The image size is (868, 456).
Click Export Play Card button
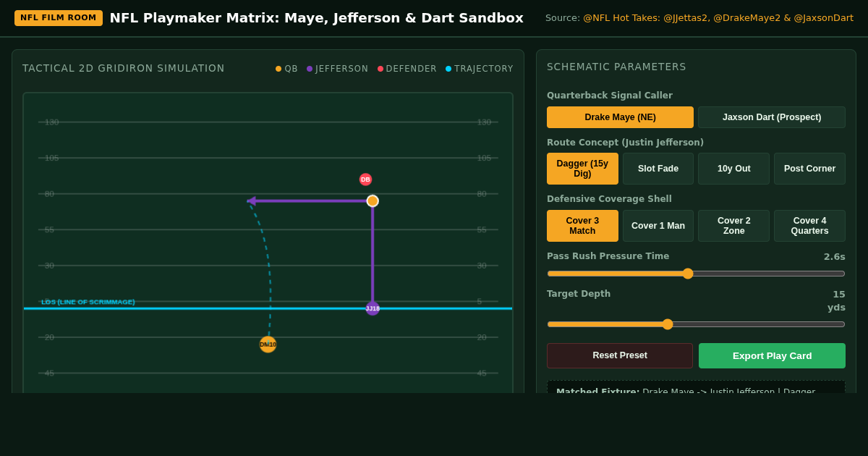772,355
